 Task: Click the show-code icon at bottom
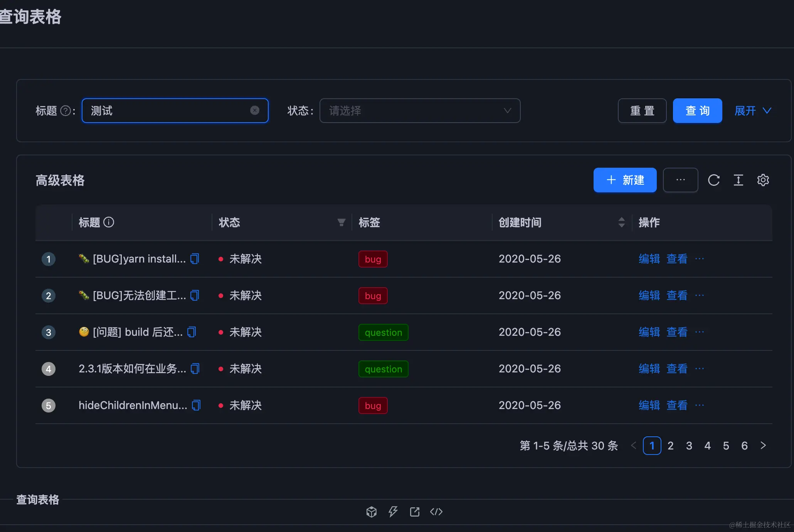pos(436,512)
